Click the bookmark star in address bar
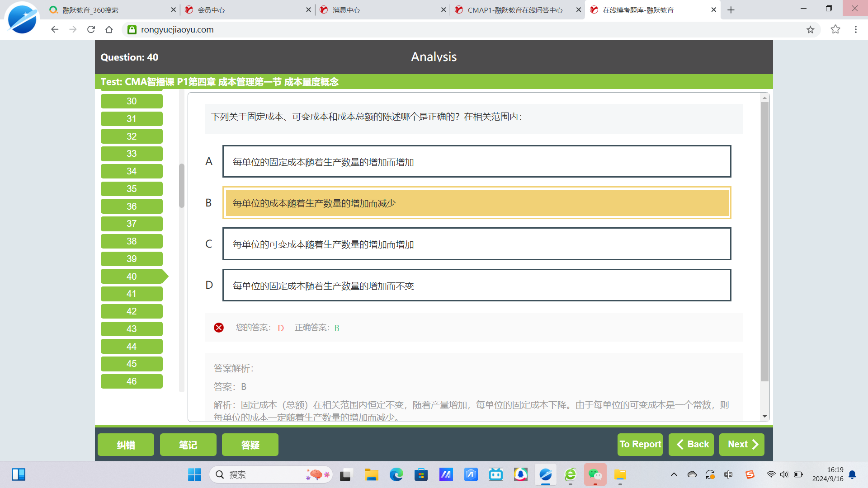868x488 pixels. pos(810,29)
